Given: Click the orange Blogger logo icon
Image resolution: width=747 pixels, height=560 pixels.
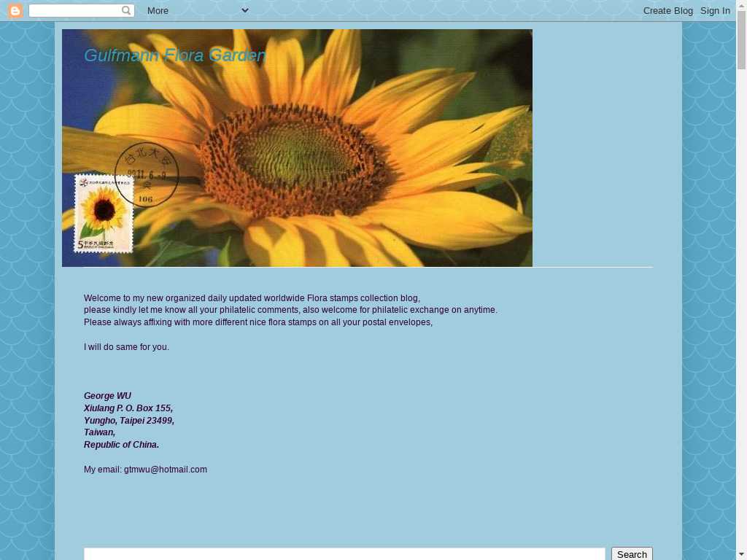Looking at the screenshot, I should [x=15, y=11].
